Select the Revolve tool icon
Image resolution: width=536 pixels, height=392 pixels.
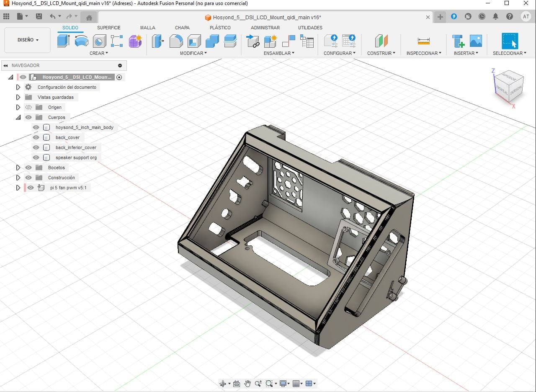(81, 41)
